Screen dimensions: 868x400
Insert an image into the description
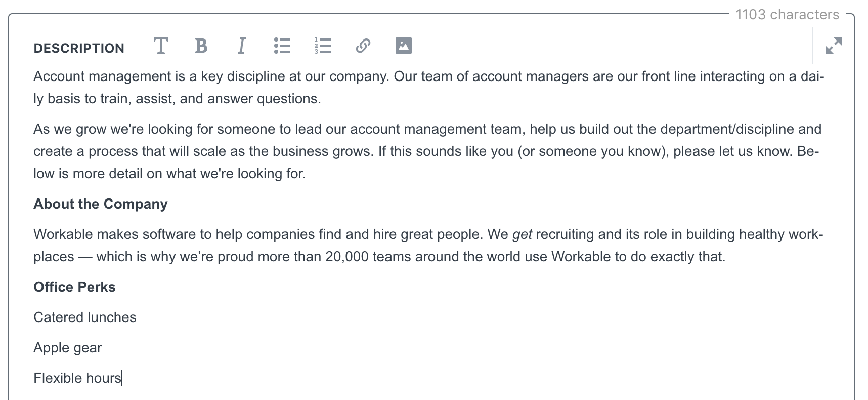[x=403, y=46]
